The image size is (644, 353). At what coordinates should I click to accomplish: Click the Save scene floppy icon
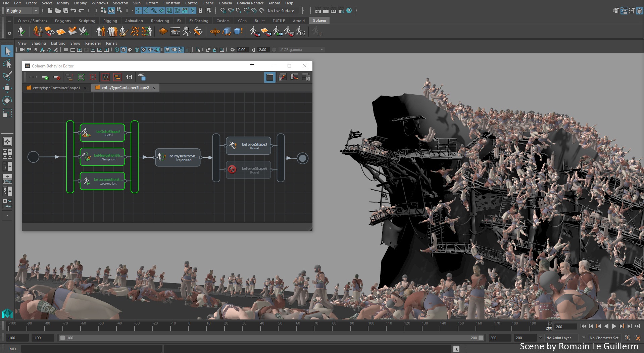(x=66, y=11)
